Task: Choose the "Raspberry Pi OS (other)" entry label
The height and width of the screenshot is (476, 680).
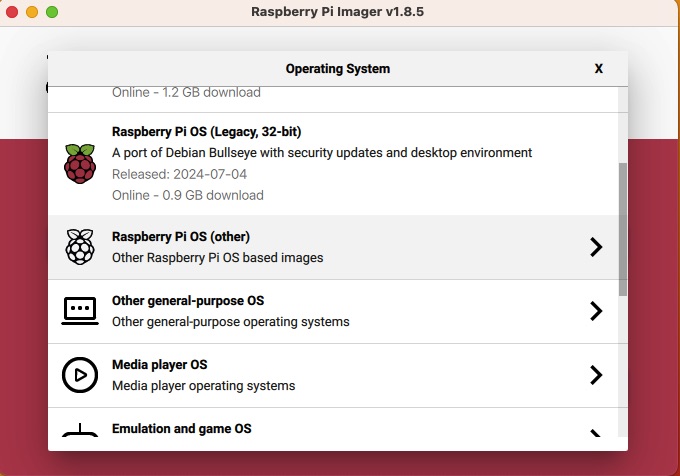Action: (180, 237)
